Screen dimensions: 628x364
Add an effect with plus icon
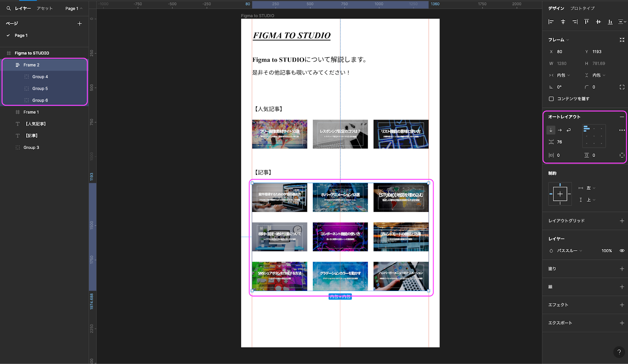click(x=622, y=305)
